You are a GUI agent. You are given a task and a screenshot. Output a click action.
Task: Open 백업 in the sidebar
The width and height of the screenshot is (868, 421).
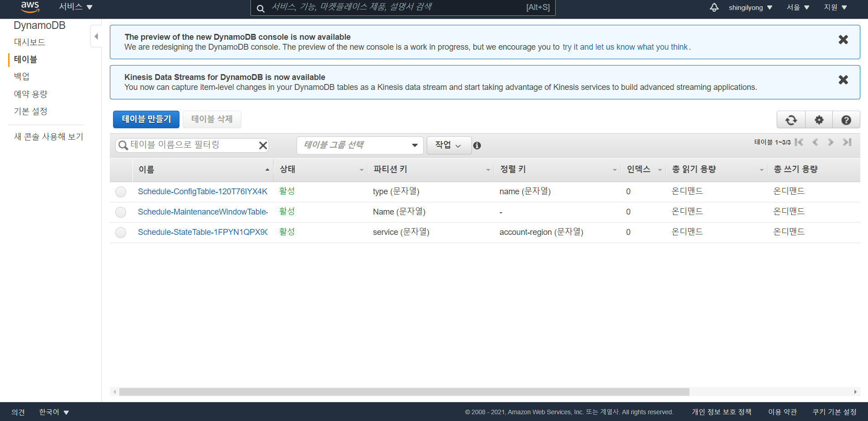click(x=22, y=76)
